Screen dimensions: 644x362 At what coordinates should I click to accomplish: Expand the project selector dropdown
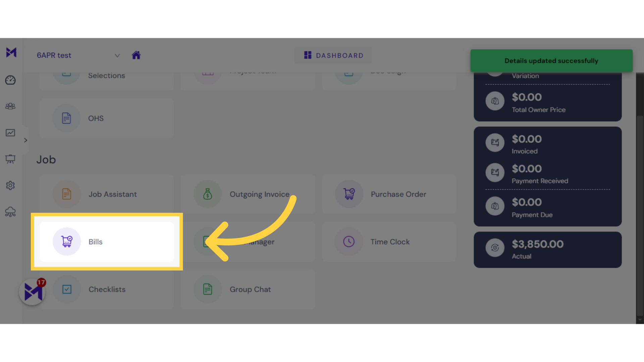[117, 55]
